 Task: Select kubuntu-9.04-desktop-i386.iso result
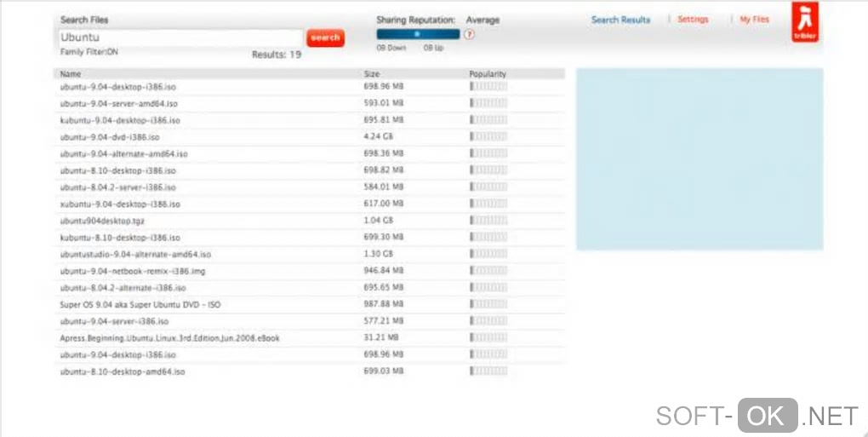(x=309, y=120)
